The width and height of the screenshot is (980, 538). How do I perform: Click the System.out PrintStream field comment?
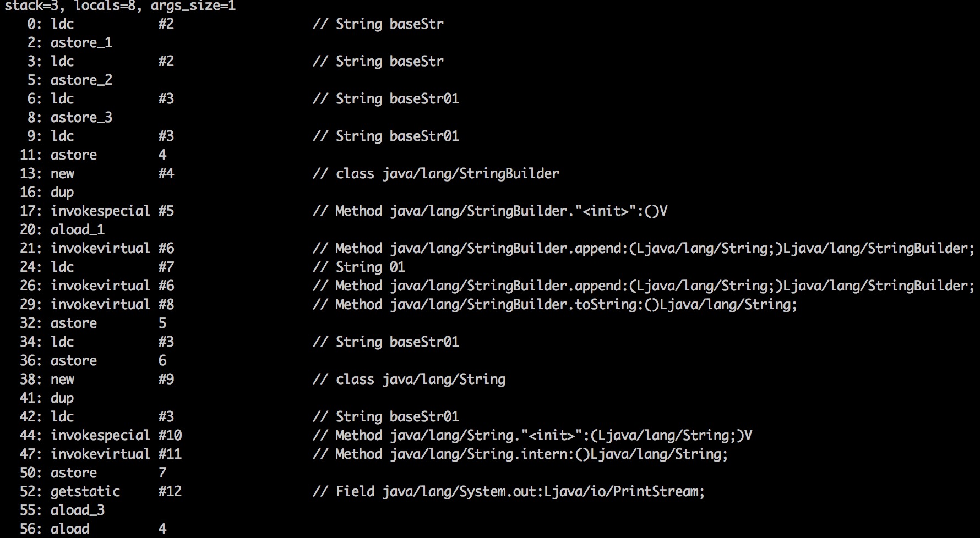tap(509, 492)
